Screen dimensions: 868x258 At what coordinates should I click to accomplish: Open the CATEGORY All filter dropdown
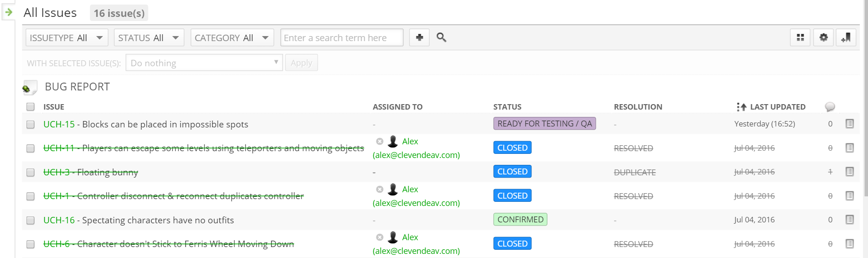point(232,37)
